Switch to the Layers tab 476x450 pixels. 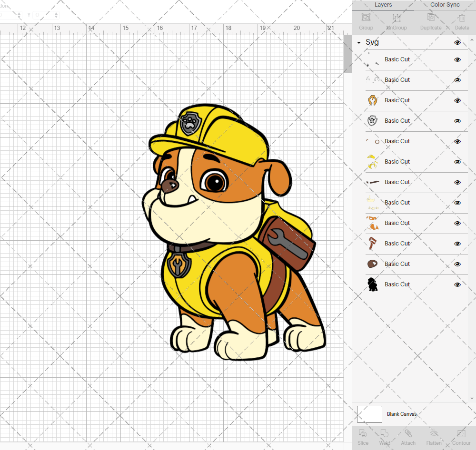tap(383, 5)
